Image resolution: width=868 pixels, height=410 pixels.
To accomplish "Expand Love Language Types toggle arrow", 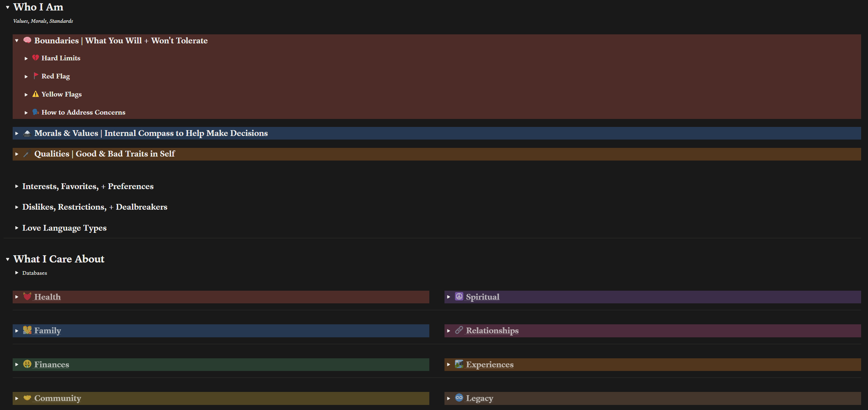I will click(x=17, y=228).
